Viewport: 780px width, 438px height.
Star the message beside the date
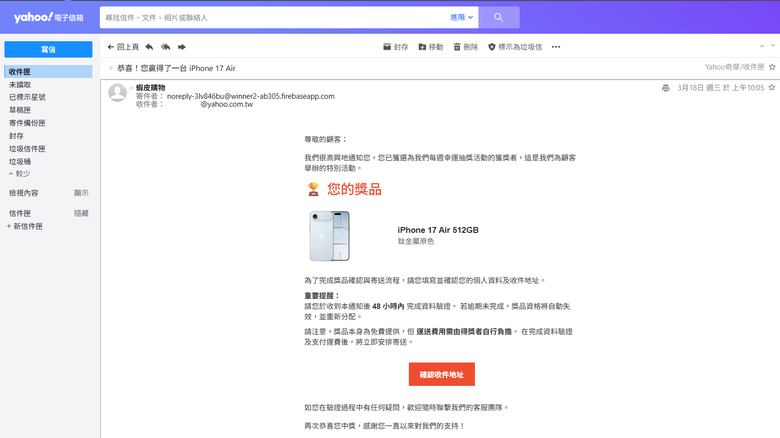point(772,88)
